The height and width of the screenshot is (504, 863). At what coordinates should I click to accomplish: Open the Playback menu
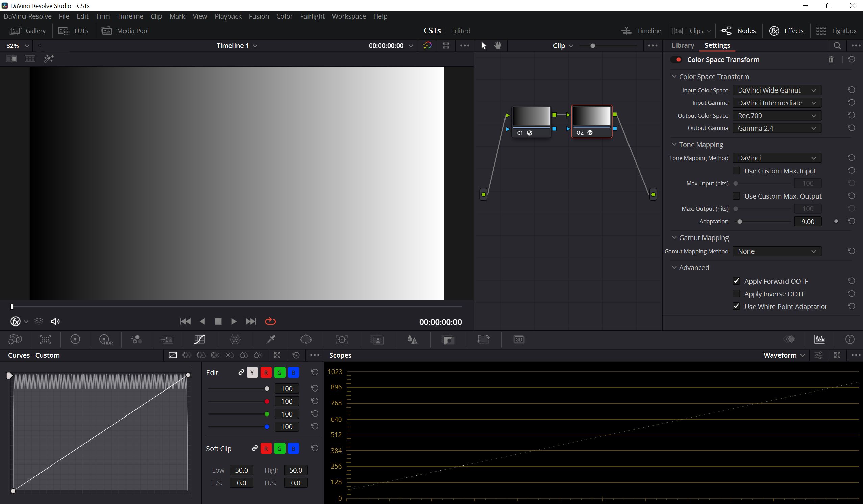tap(228, 16)
